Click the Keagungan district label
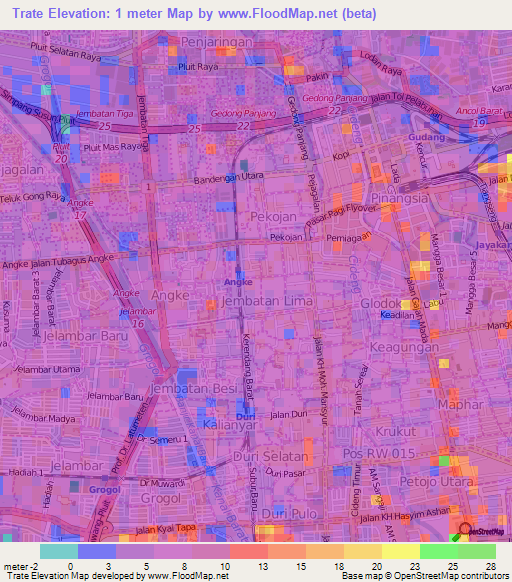 404,347
